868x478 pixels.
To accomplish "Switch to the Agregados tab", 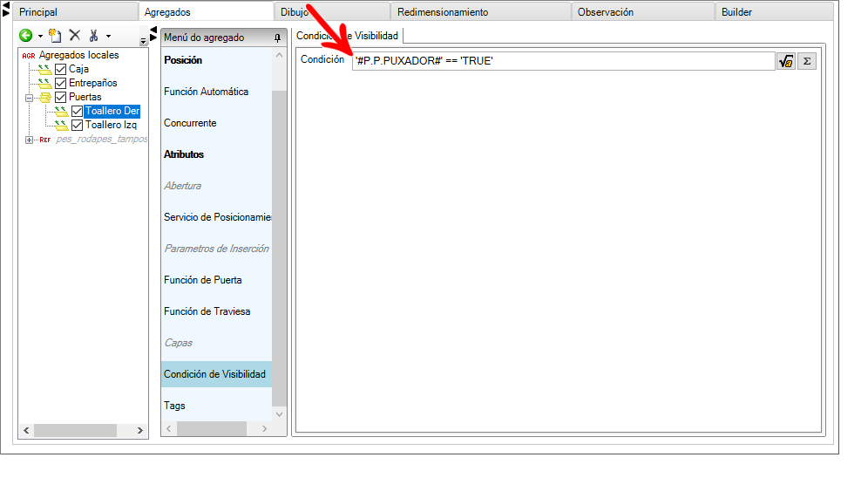I will click(x=206, y=11).
